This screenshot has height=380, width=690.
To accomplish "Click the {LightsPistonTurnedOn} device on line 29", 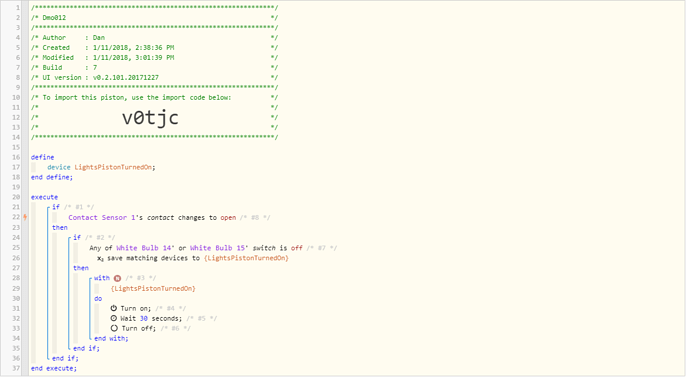I will click(153, 289).
